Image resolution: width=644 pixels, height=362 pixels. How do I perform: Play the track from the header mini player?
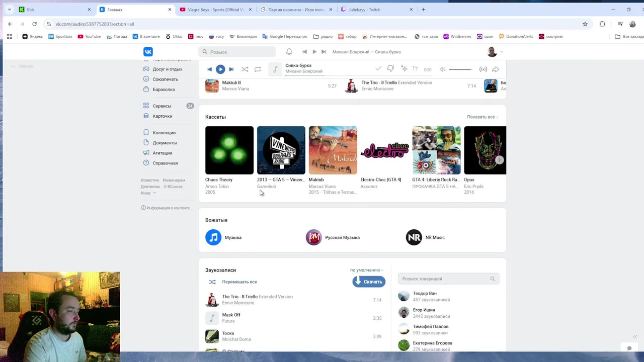314,52
